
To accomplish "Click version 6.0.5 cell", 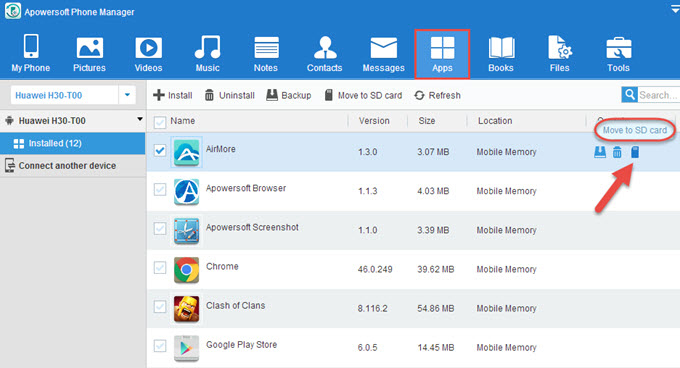I will coord(368,348).
